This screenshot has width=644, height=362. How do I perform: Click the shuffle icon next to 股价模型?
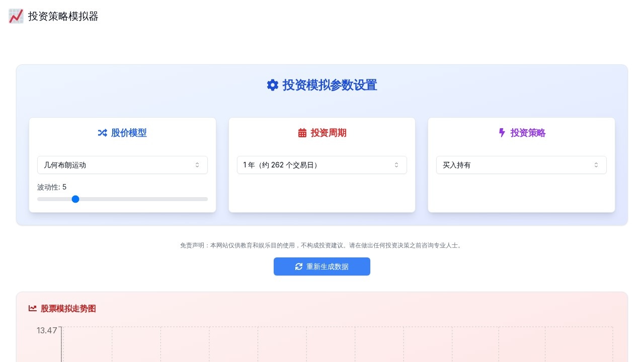pos(102,133)
